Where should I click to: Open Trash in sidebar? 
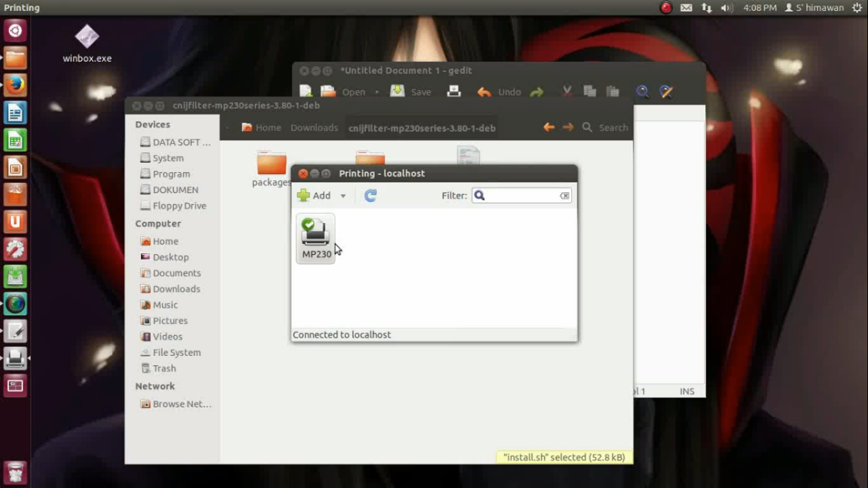[x=158, y=369]
